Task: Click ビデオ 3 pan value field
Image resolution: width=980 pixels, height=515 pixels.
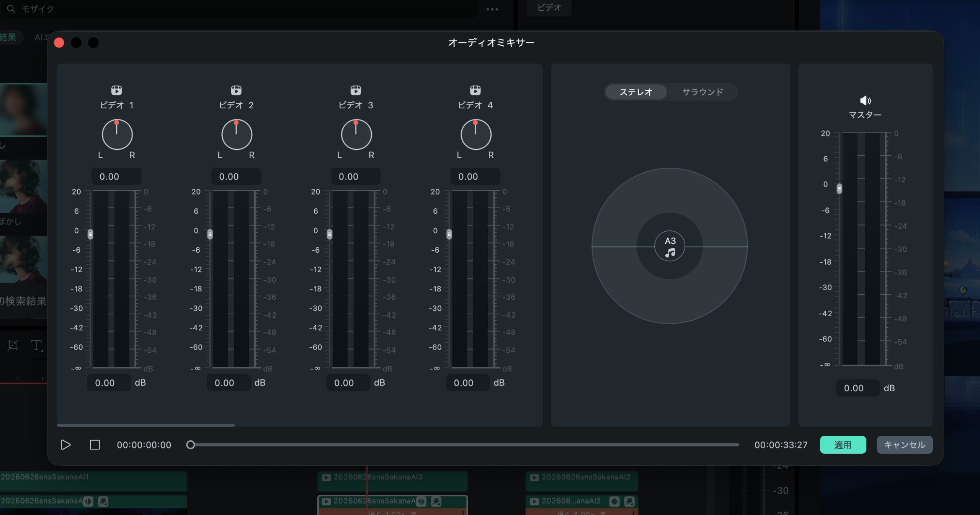Action: 355,177
